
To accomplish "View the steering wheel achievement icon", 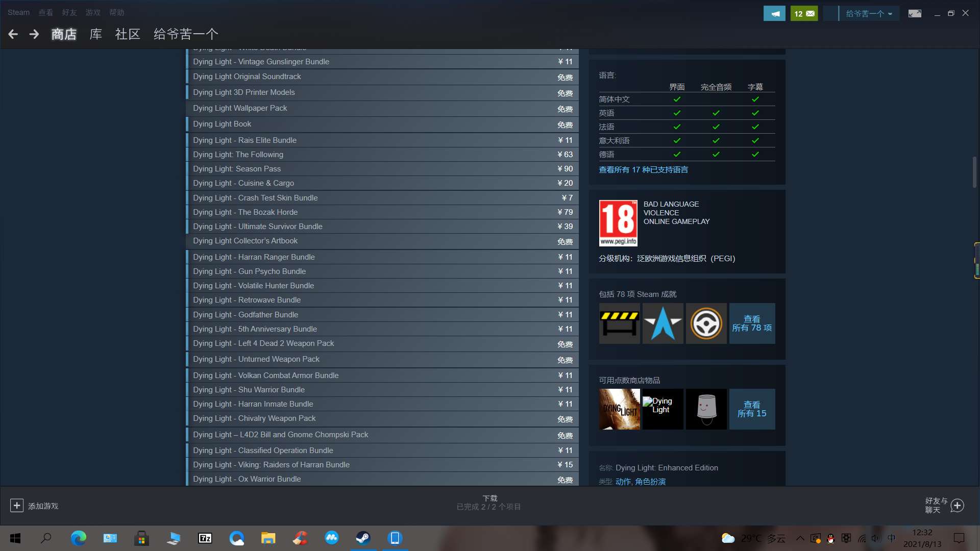I will (x=706, y=323).
